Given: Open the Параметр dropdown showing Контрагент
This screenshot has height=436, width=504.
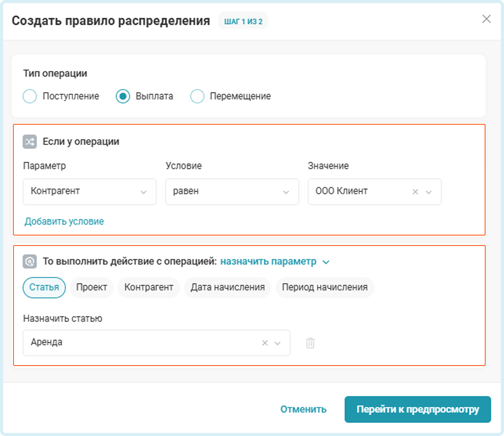Looking at the screenshot, I should pyautogui.click(x=89, y=192).
